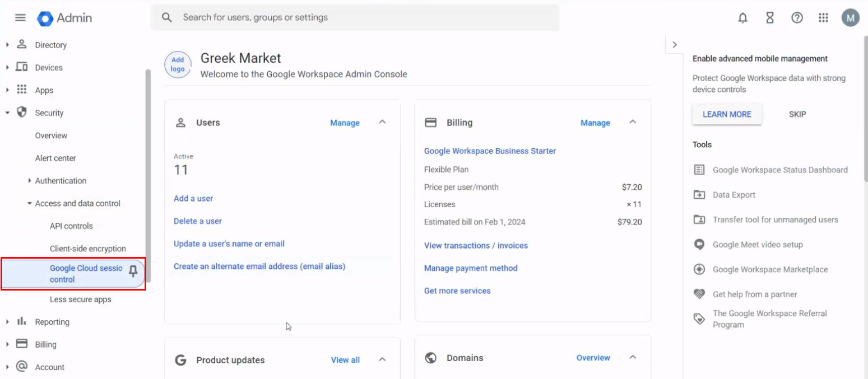This screenshot has width=868, height=379.
Task: Collapse the right side panel
Action: click(x=674, y=45)
